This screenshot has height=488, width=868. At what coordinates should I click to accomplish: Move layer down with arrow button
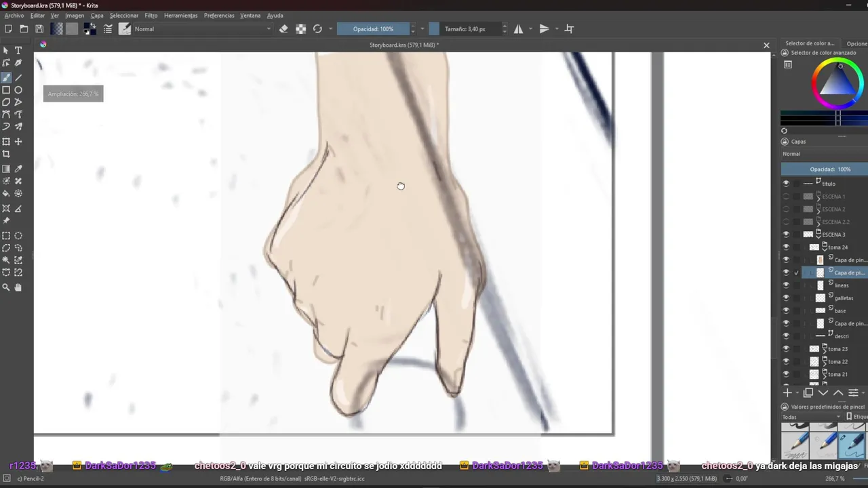coord(823,393)
